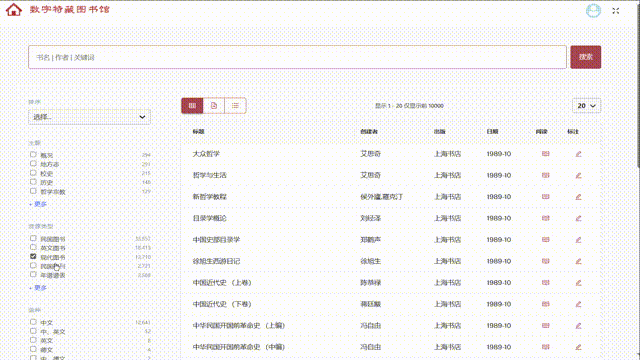Open reader for 中华民国开国前革命史（上编）

click(x=545, y=325)
